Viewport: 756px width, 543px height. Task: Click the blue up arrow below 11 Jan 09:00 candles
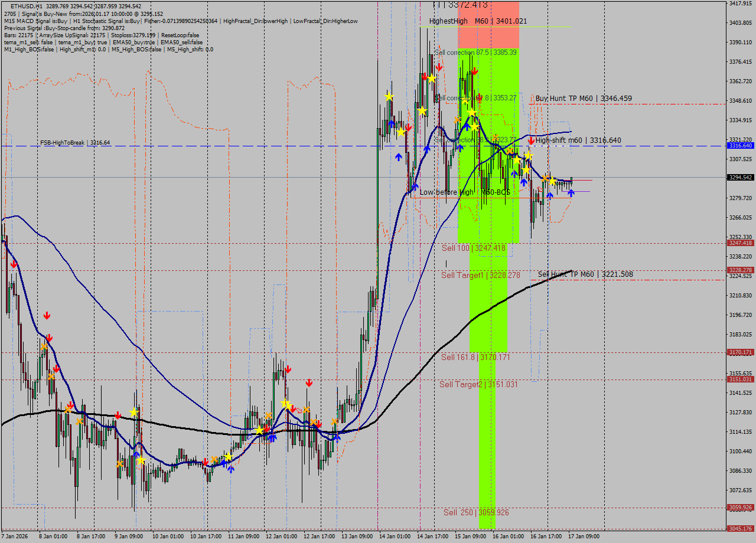[230, 469]
